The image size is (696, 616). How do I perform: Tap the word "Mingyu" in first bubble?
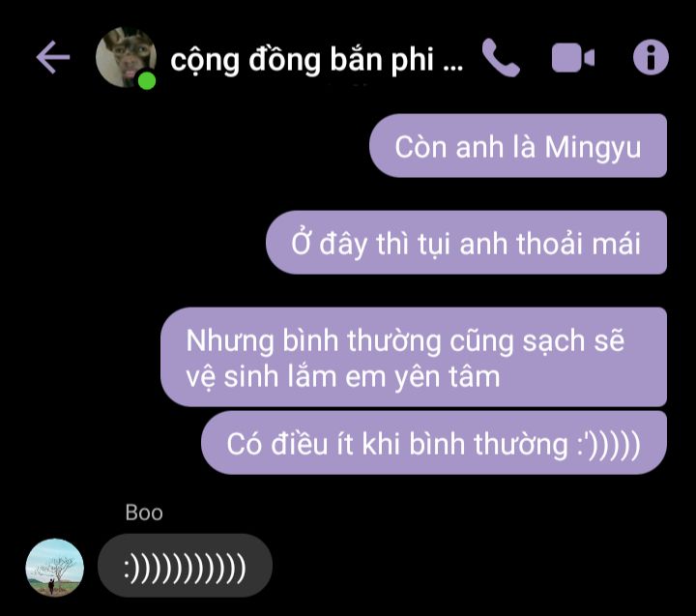pyautogui.click(x=593, y=148)
